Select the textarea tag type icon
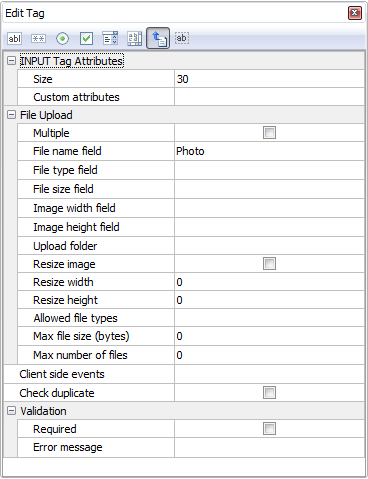Image resolution: width=368 pixels, height=479 pixels. (x=134, y=39)
